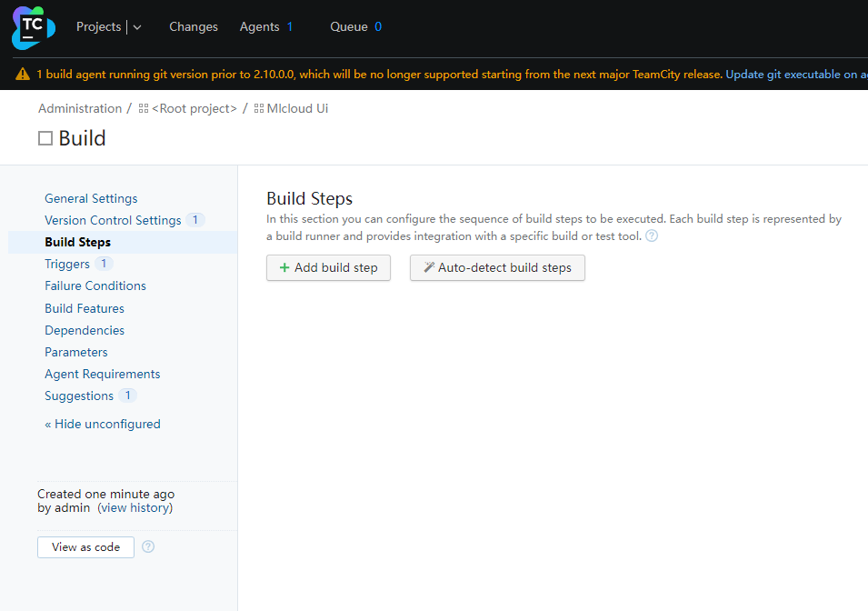This screenshot has width=868, height=611.
Task: Open help icon beside Build Steps description
Action: point(652,236)
